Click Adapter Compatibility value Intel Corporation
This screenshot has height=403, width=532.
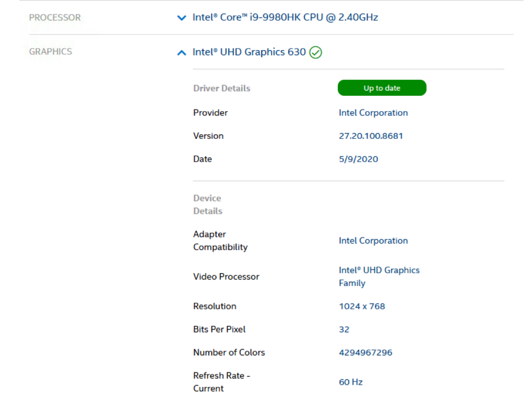coord(373,241)
